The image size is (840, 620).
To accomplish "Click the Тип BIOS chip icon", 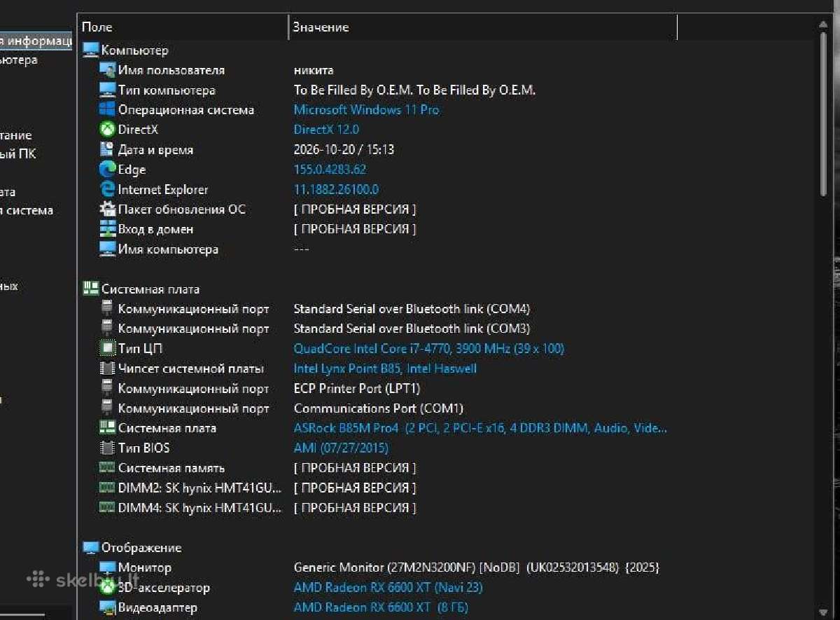I will [x=107, y=448].
